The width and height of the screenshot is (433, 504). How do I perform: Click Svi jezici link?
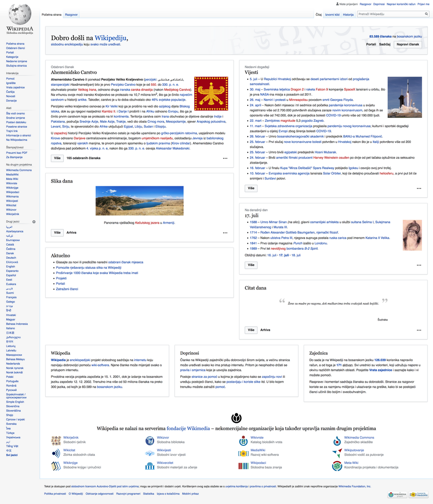(x=12, y=455)
